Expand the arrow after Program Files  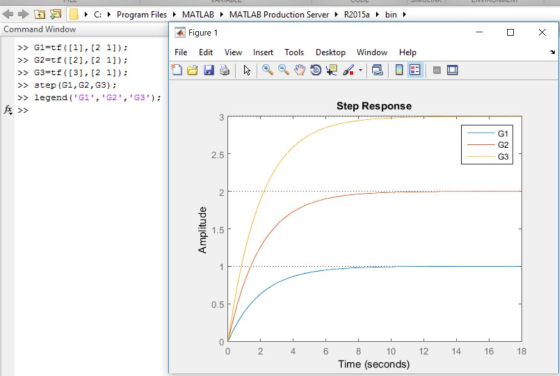[x=174, y=15]
